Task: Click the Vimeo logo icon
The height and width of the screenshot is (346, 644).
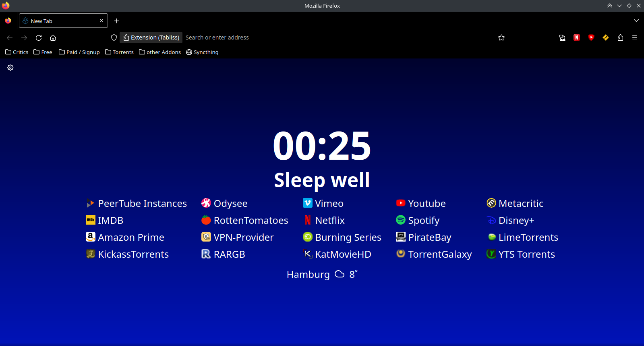Action: tap(308, 203)
